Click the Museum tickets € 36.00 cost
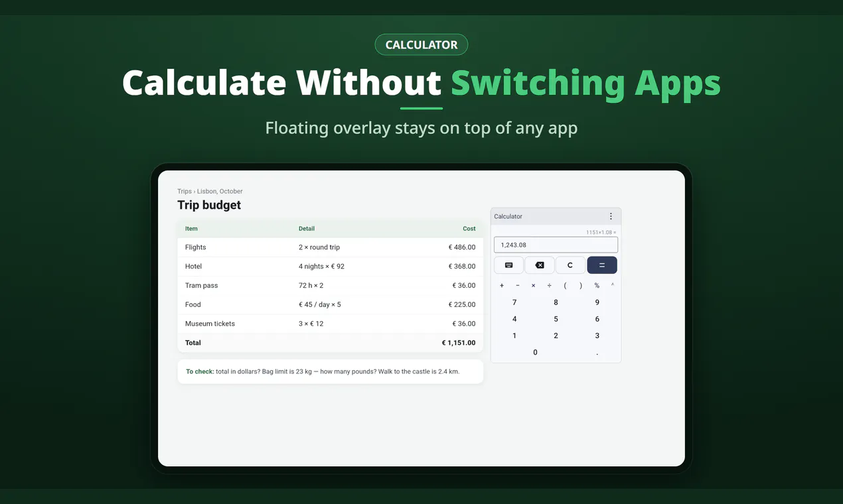 pyautogui.click(x=464, y=324)
